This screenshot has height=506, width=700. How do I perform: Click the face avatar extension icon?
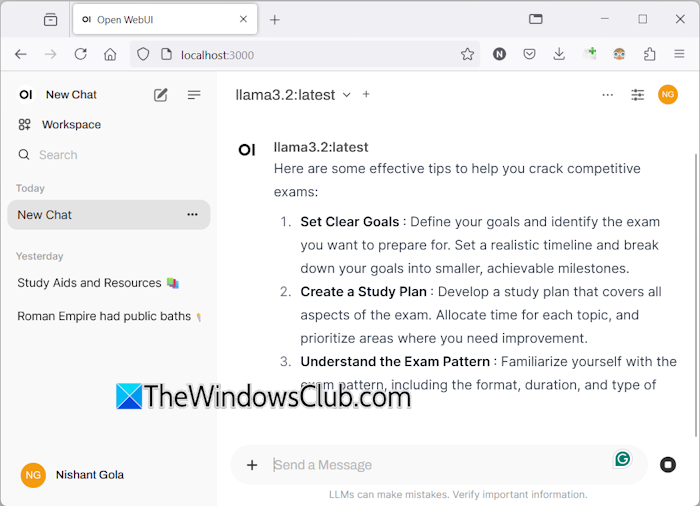click(619, 54)
